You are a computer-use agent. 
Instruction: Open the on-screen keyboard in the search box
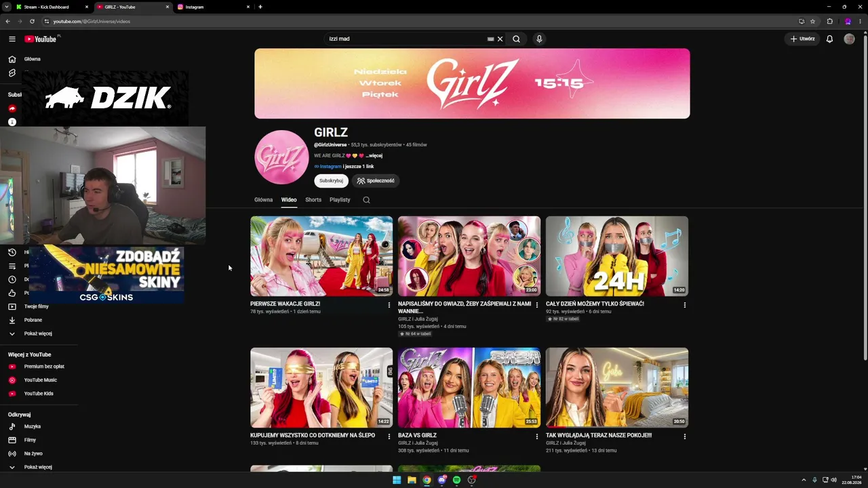point(490,39)
